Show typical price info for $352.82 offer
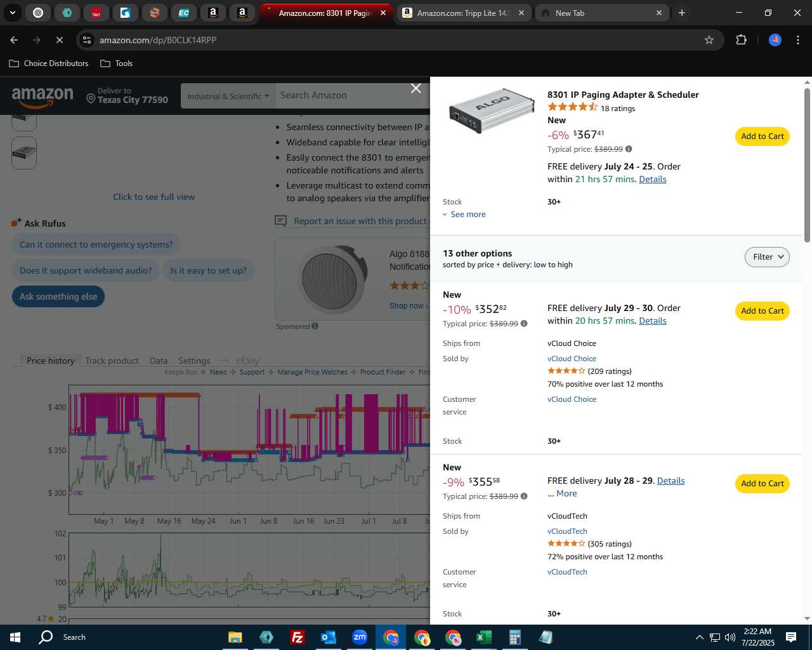812x650 pixels. [x=524, y=324]
